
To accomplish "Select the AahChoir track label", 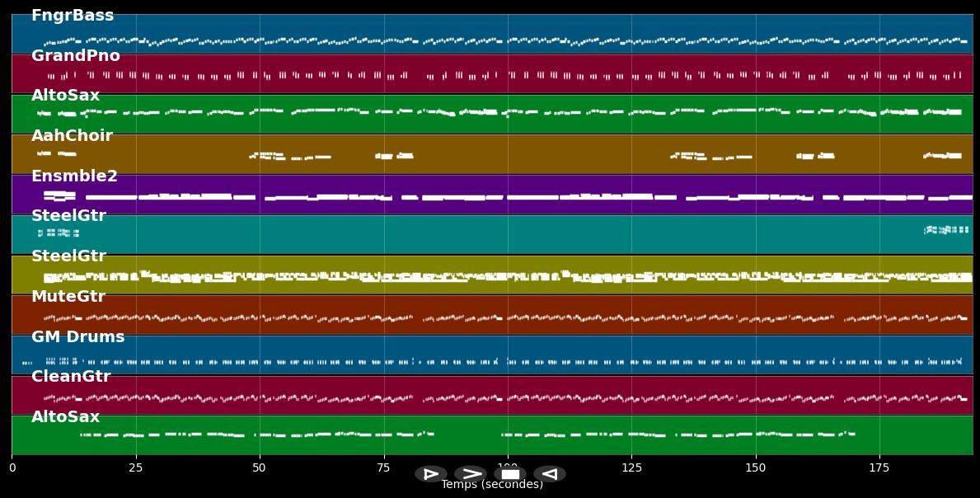I will 72,136.
